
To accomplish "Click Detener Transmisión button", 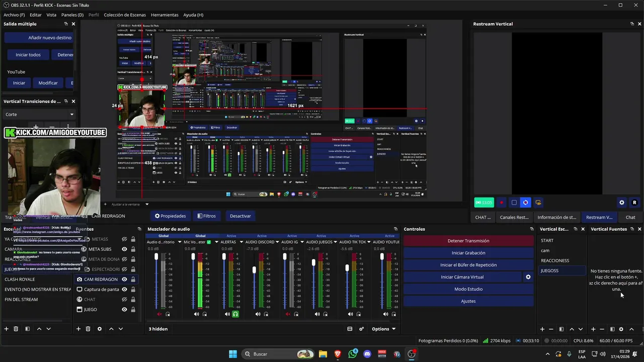I will [x=468, y=241].
